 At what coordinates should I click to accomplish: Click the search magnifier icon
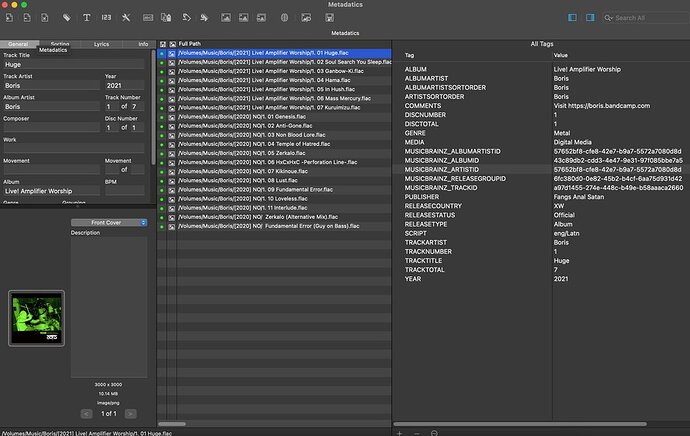608,18
